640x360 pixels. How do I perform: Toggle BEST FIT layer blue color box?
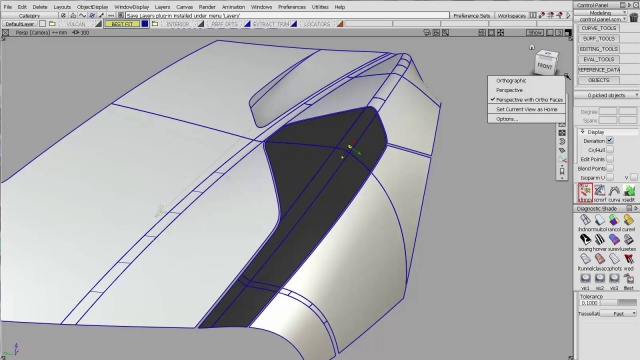tap(144, 24)
